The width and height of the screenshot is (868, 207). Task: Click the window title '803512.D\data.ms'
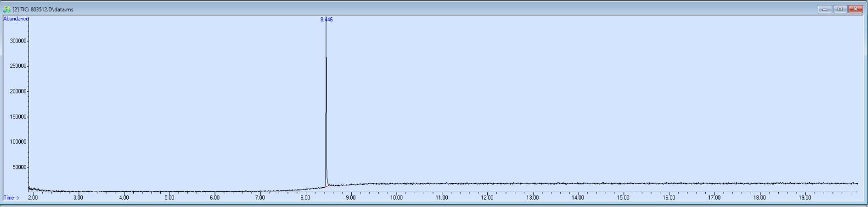point(52,9)
